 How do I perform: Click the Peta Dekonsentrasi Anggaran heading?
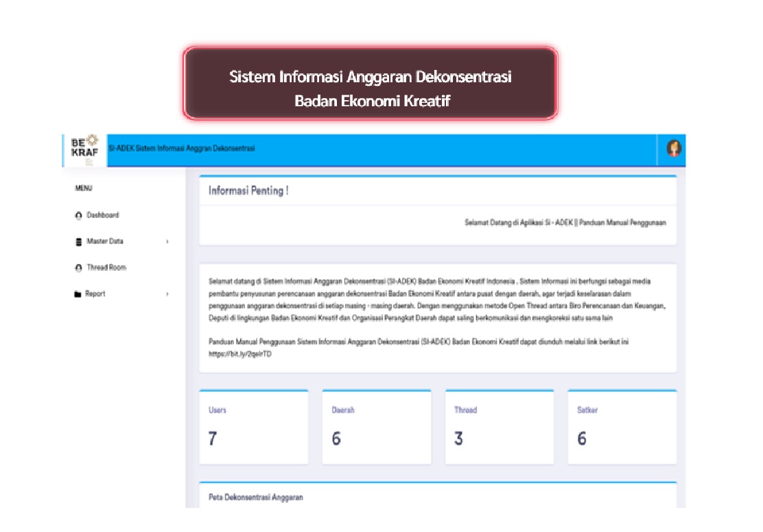[255, 497]
